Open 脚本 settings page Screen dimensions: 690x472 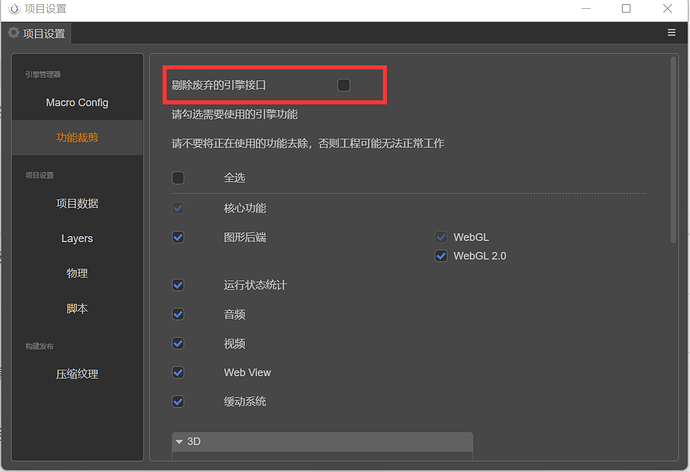77,308
